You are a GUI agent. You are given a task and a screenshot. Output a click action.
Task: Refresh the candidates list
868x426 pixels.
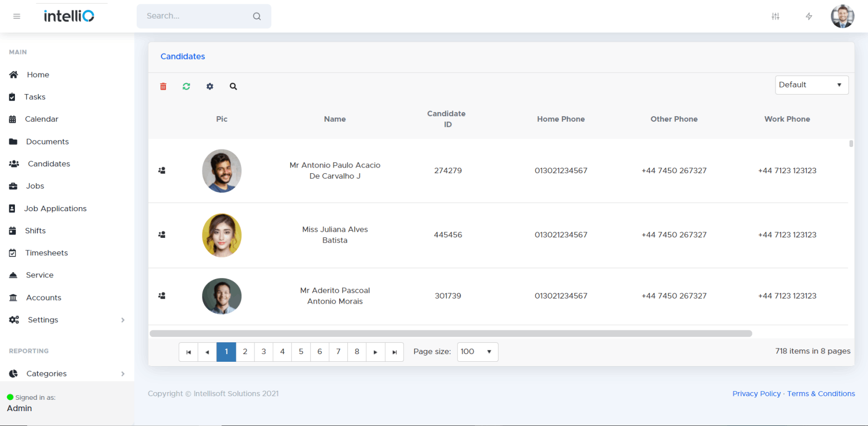[186, 86]
